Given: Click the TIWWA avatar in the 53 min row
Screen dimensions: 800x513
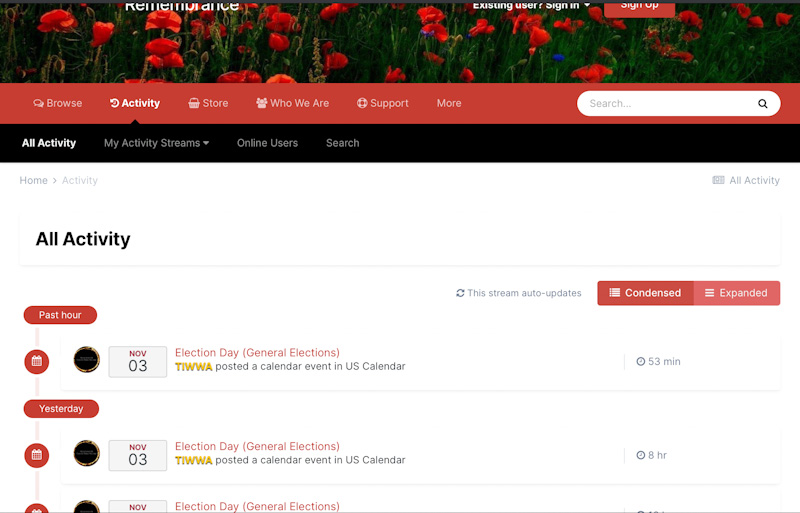Looking at the screenshot, I should (87, 359).
